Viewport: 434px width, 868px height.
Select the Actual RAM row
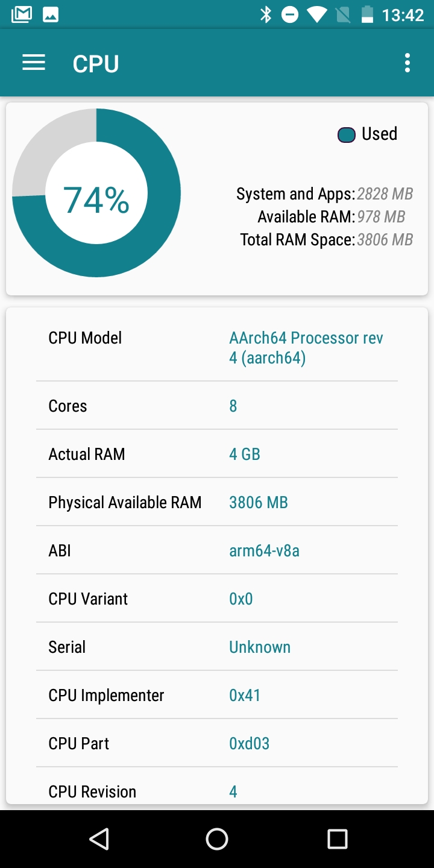[217, 454]
